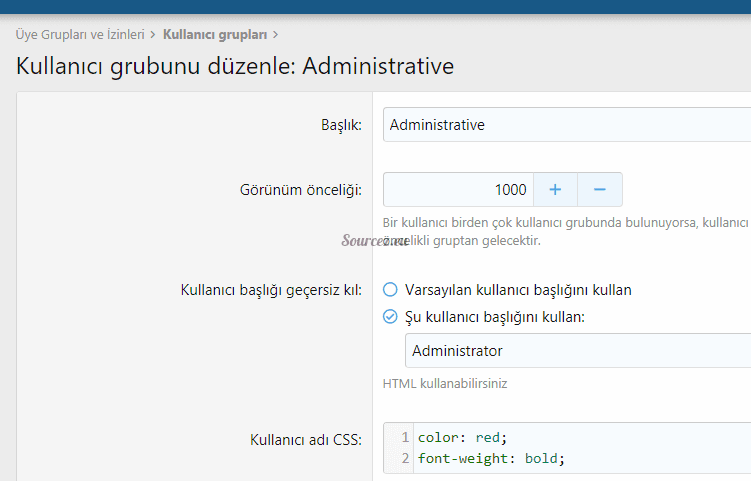Place cursor on "color: red;" CSS line
This screenshot has width=751, height=481.
462,438
